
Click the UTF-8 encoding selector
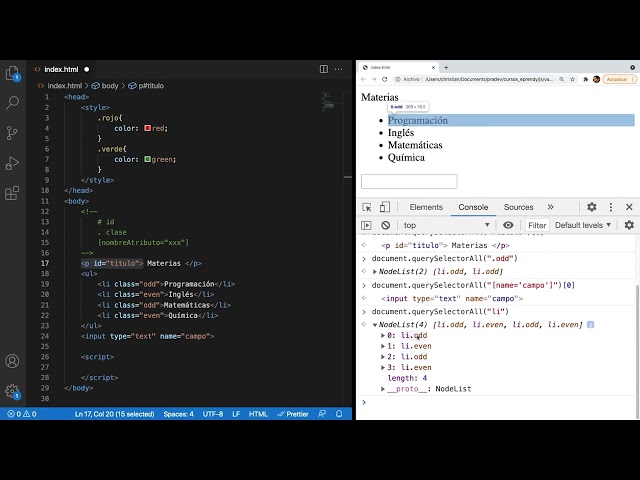pyautogui.click(x=213, y=414)
